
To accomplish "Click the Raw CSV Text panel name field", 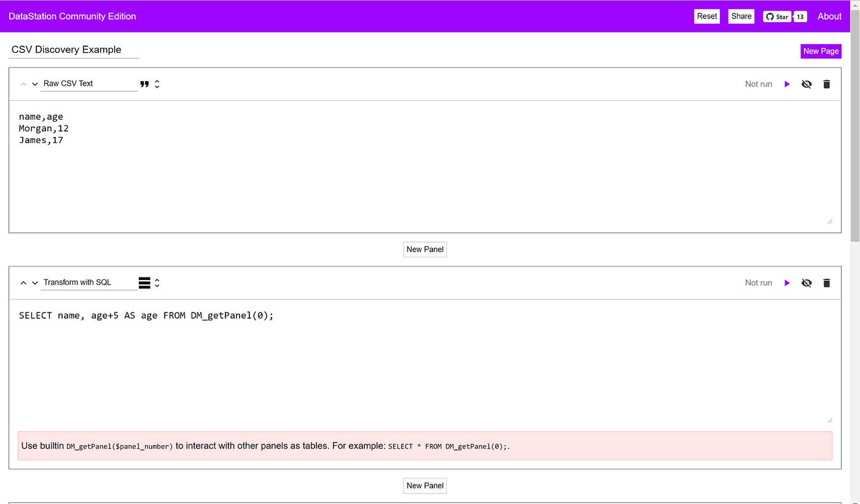I will click(88, 83).
